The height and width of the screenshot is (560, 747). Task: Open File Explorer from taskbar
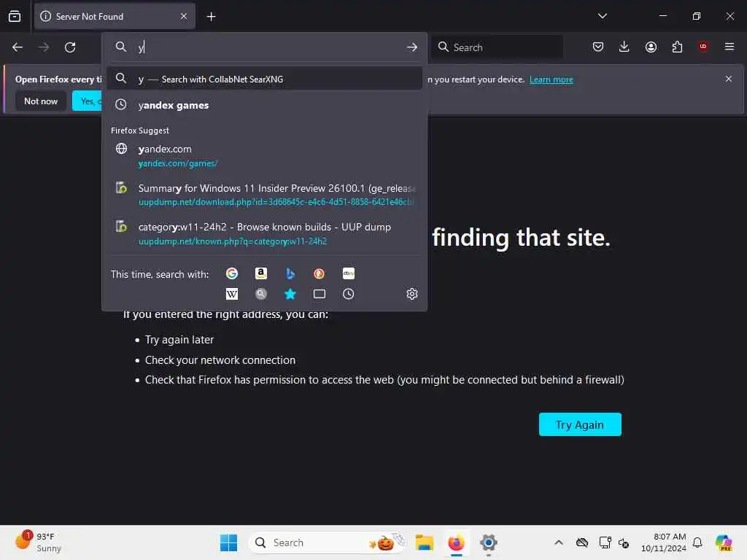point(424,542)
